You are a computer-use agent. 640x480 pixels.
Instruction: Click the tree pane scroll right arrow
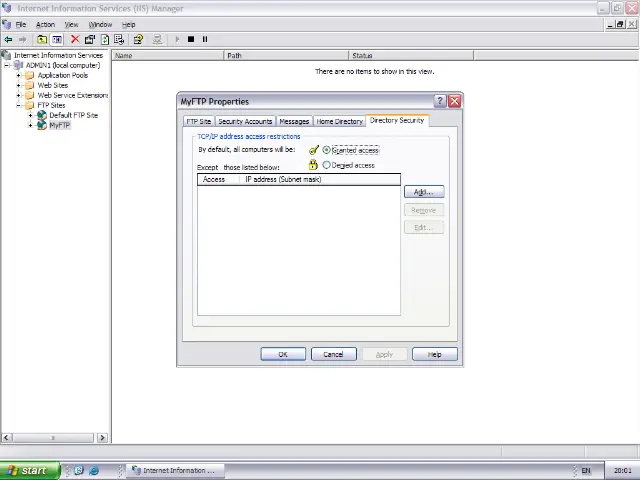(102, 438)
